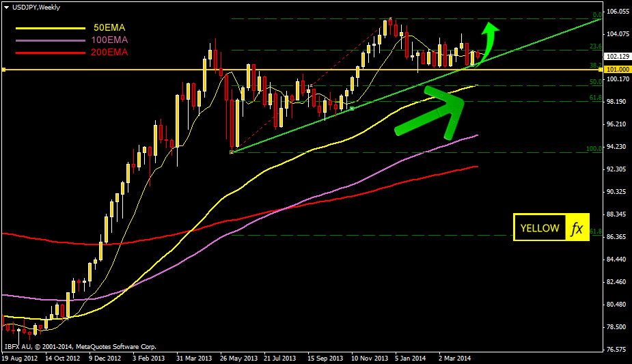Click the IBFX AU MetaQuotes copyright text
632x364 pixels.
80,346
